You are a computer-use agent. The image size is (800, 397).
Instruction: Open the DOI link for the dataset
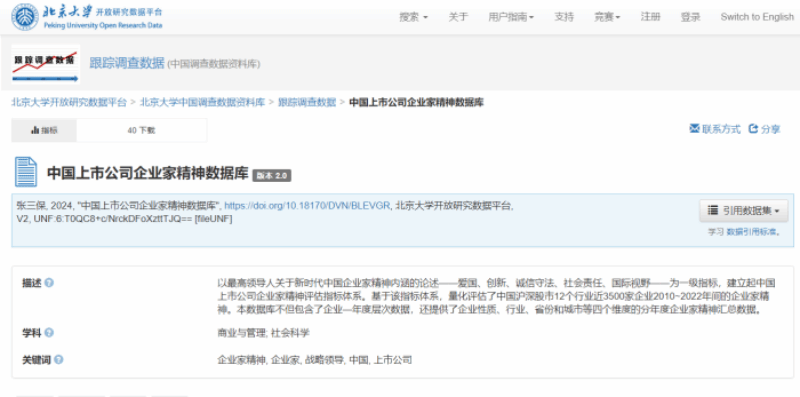click(308, 206)
